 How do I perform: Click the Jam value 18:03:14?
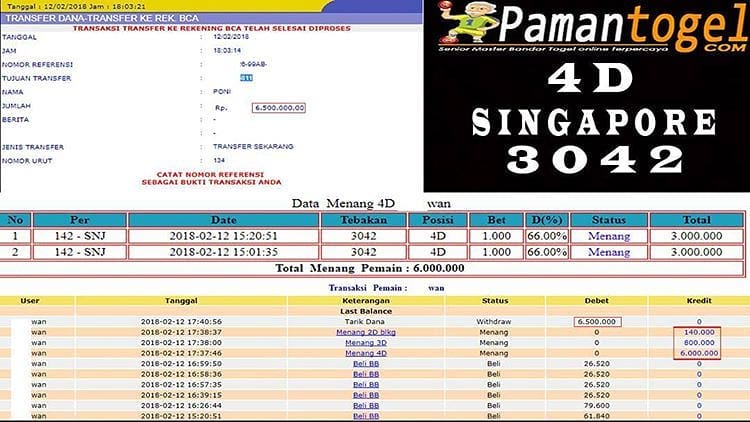(x=227, y=50)
